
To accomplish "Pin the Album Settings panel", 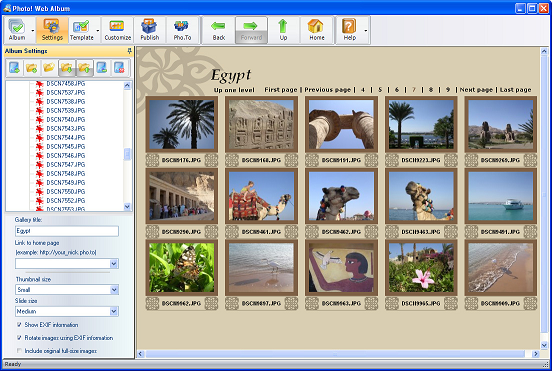I will [x=129, y=51].
